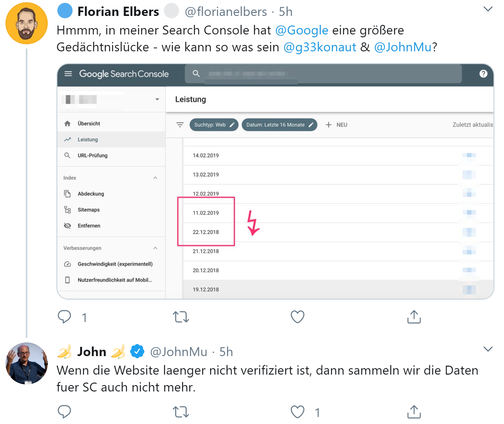
Task: Expand the property selector dropdown
Action: (x=157, y=99)
